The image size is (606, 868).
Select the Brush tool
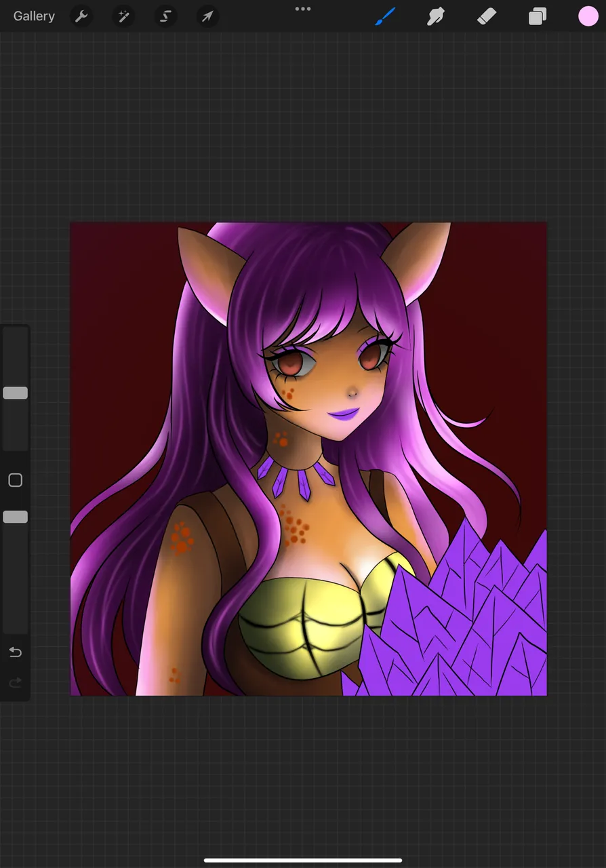click(385, 16)
